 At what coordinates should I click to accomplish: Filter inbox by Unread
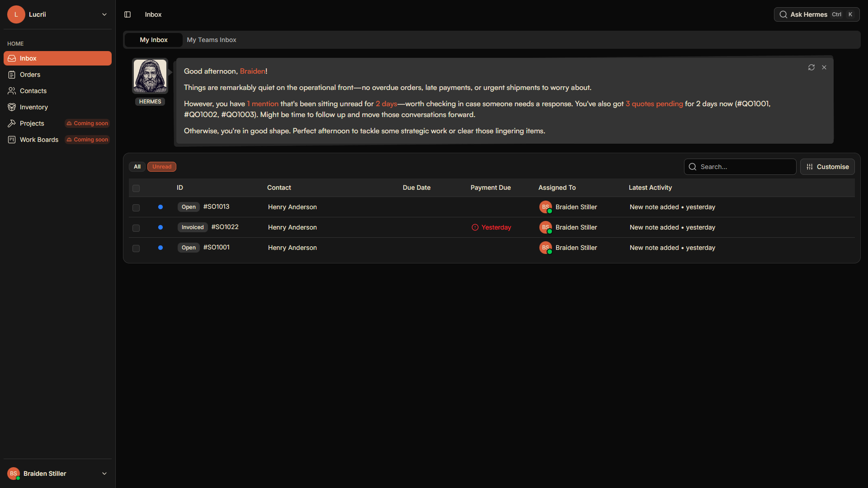tap(161, 167)
